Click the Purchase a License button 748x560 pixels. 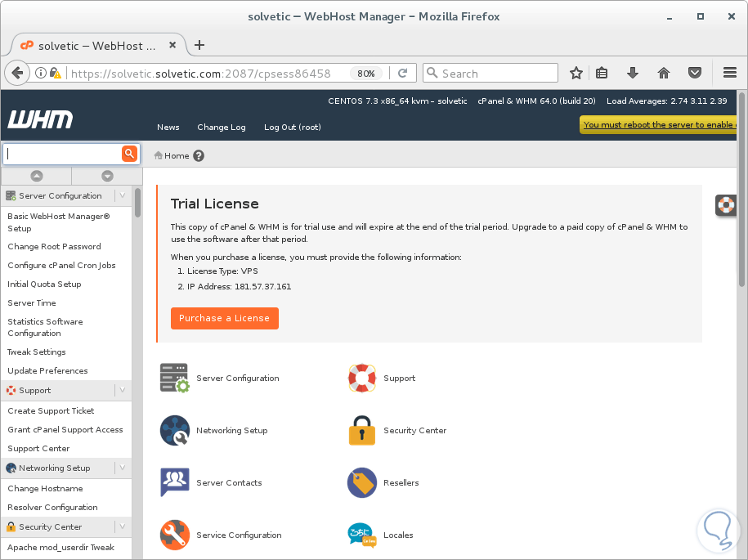tap(225, 318)
